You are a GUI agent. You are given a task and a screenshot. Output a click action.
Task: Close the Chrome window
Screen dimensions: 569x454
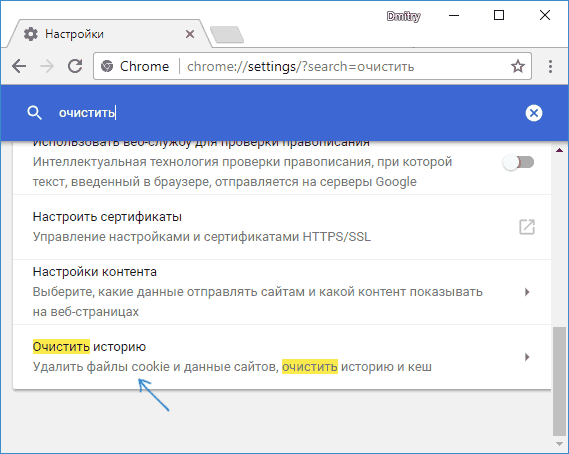coord(545,15)
